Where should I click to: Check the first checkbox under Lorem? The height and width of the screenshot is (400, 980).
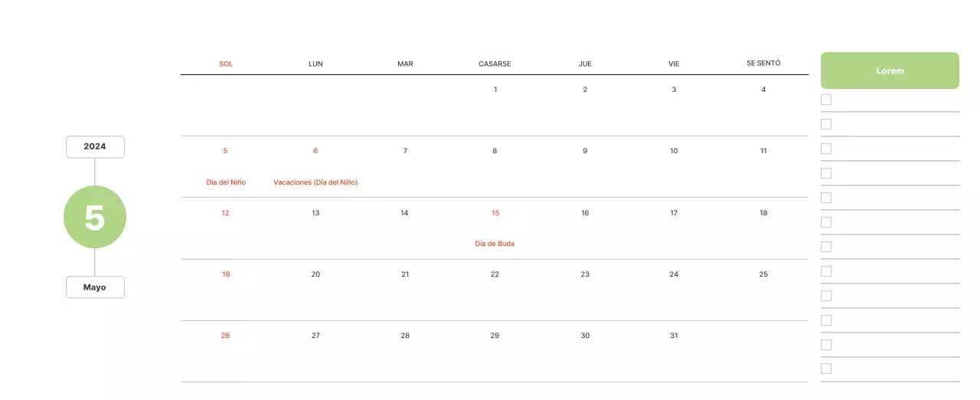(826, 100)
